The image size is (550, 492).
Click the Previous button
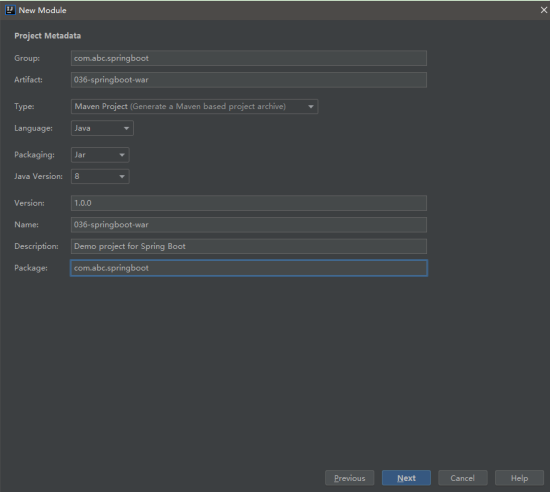click(x=350, y=478)
